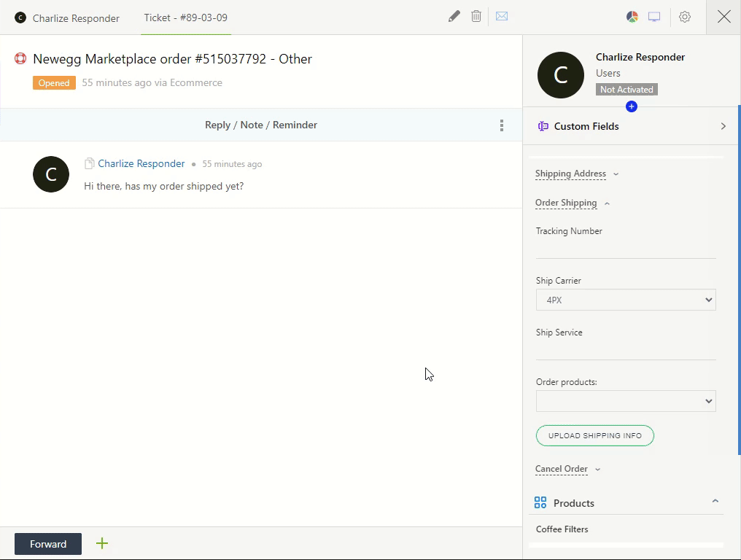Click the Forward button
Viewport: 741px width, 560px height.
coord(48,544)
